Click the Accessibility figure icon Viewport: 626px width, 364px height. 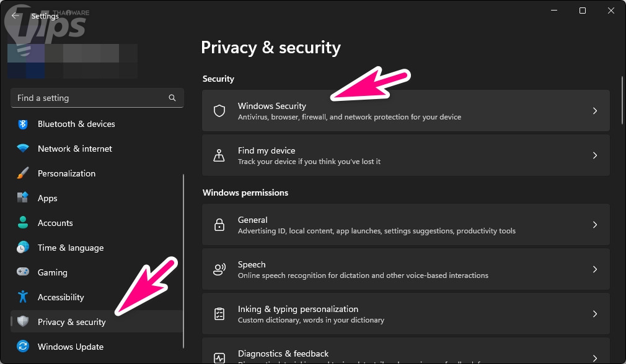(23, 297)
